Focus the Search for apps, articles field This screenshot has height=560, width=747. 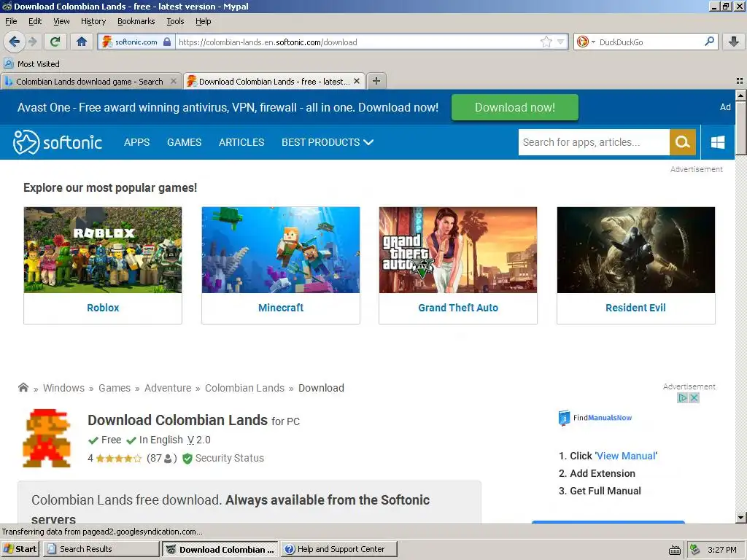coord(594,142)
